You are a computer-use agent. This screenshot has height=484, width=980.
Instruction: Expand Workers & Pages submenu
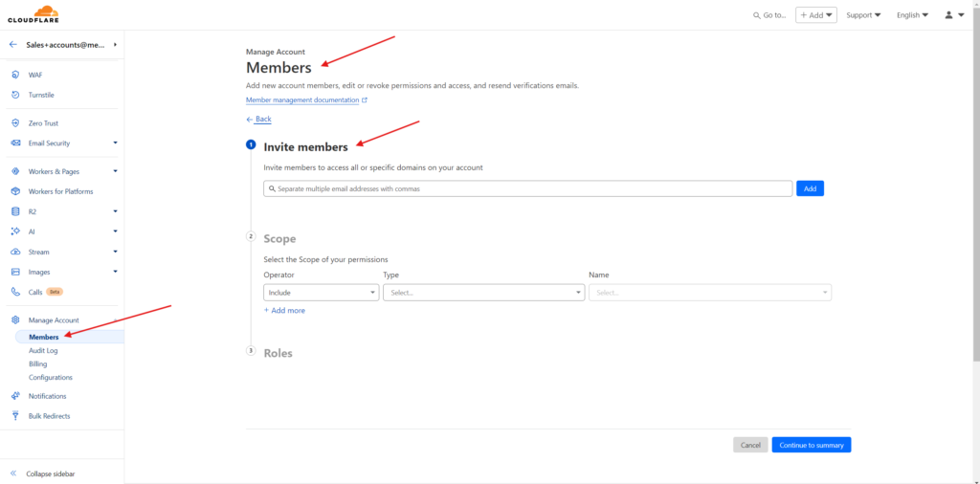(x=115, y=171)
